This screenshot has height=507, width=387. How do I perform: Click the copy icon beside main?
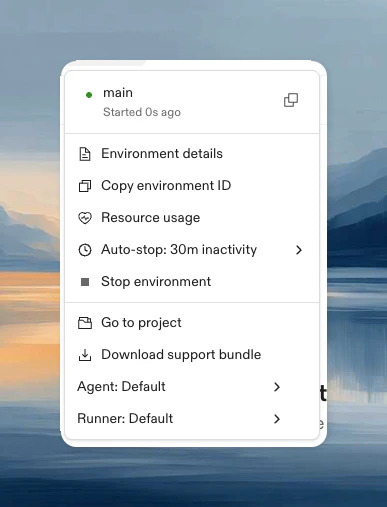tap(291, 100)
